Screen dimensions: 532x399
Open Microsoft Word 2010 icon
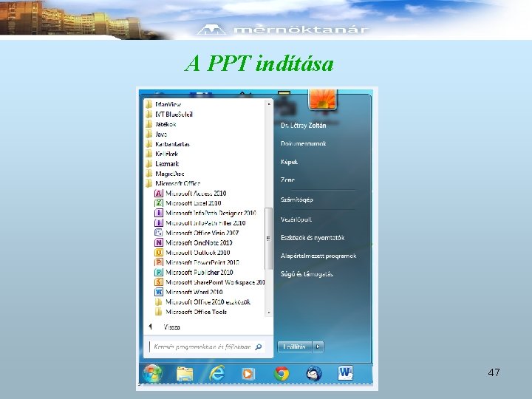coord(158,292)
